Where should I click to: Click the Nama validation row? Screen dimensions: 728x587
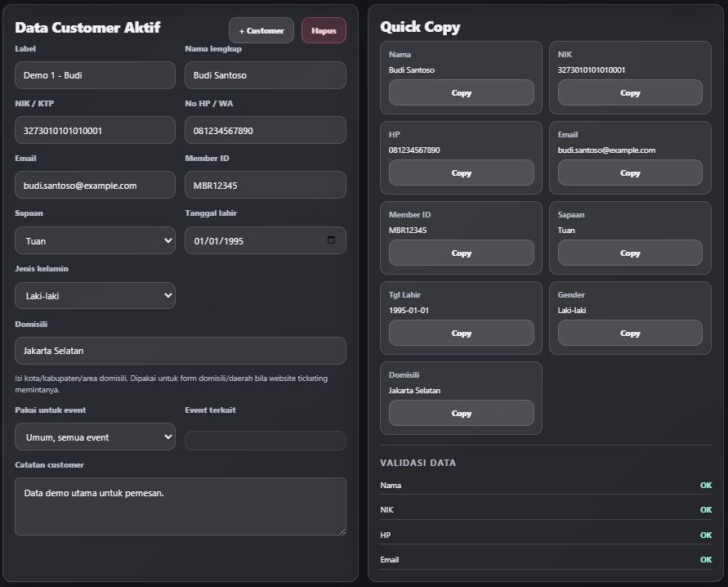coord(546,485)
